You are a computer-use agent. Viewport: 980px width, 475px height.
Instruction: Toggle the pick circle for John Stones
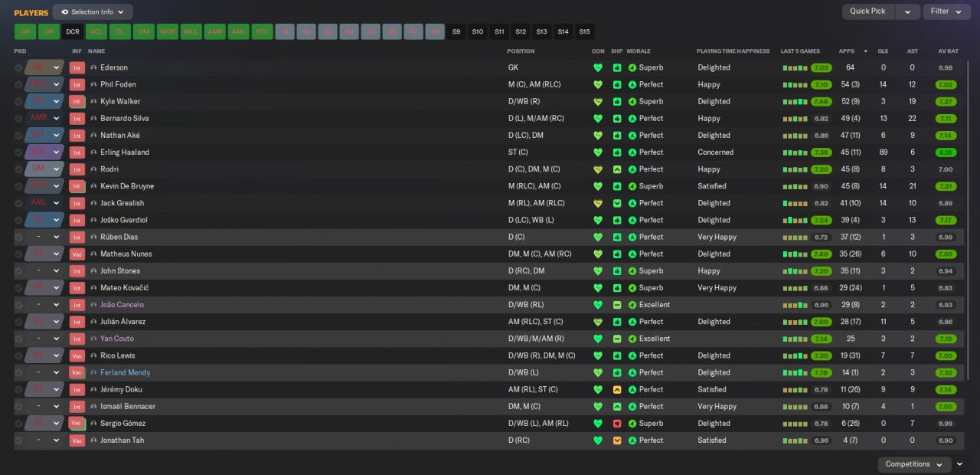(18, 270)
